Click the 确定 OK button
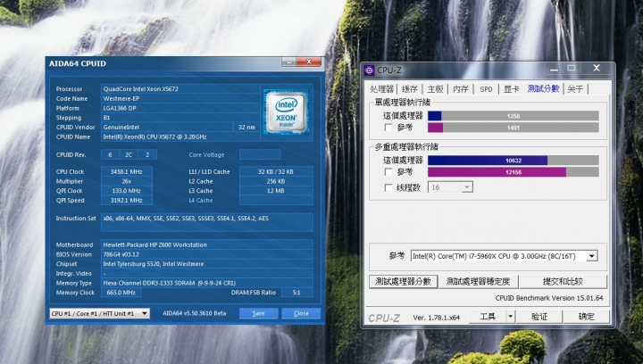This screenshot has width=643, height=364. 586,317
